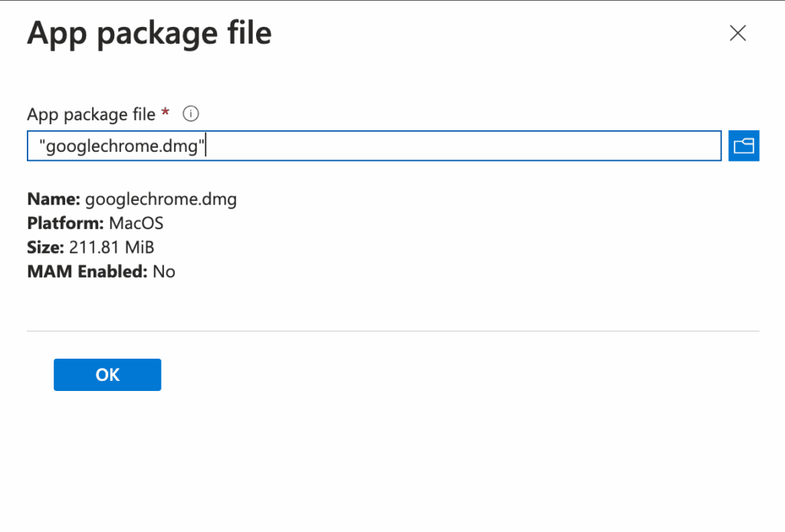Click the horizontal divider above OK
Viewport: 785px width, 532px height.
[392, 330]
